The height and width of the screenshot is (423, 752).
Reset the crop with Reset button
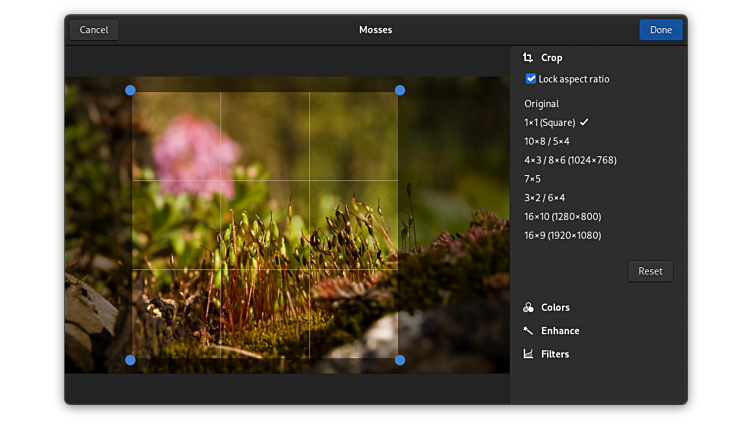pyautogui.click(x=650, y=271)
